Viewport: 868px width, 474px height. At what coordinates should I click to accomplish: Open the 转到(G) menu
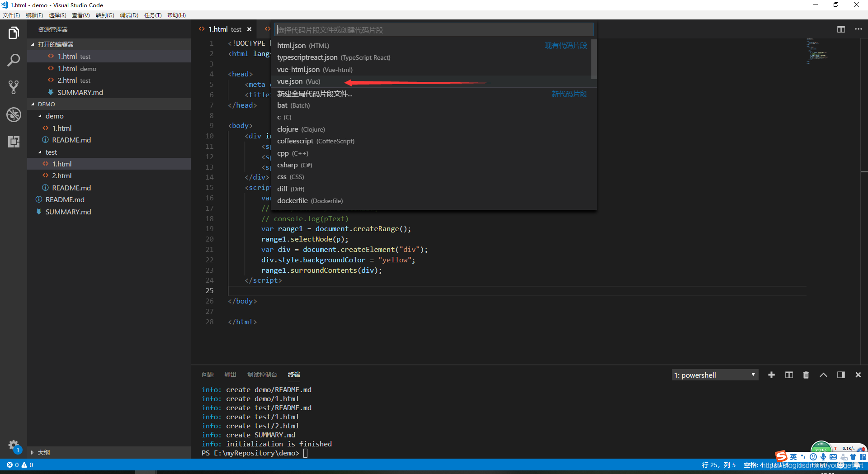[105, 15]
